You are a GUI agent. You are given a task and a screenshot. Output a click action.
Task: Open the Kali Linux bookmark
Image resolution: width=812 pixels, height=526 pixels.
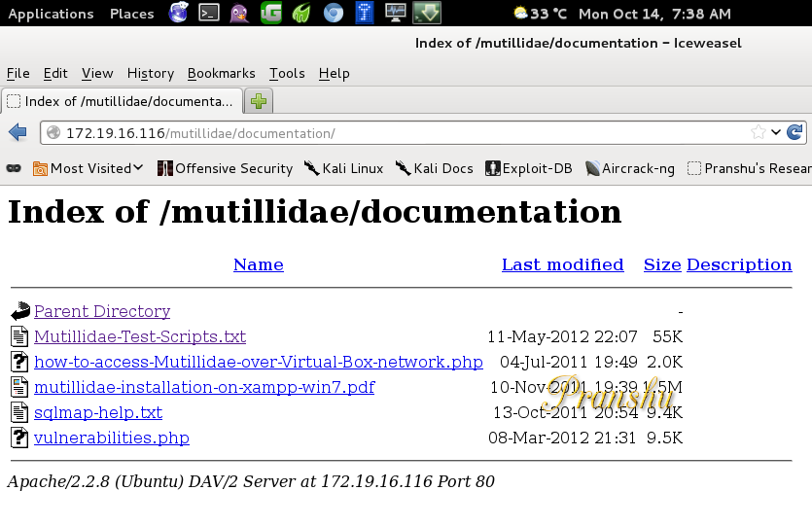(x=343, y=168)
